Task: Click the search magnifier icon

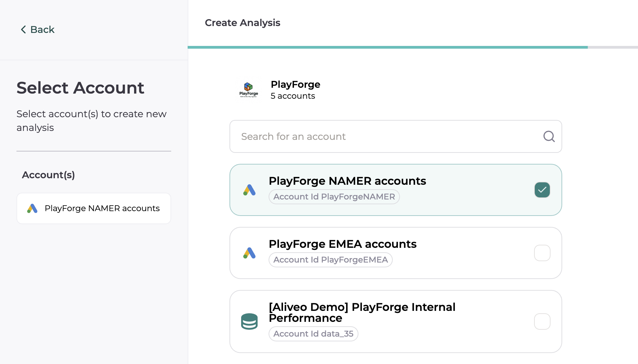Action: pyautogui.click(x=549, y=136)
